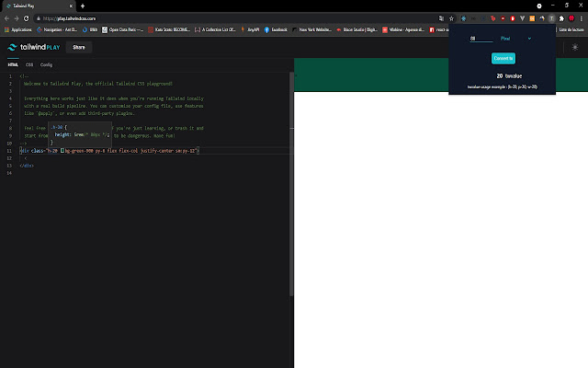Reload the Tailwind Play page
The image size is (588, 368).
[27, 18]
